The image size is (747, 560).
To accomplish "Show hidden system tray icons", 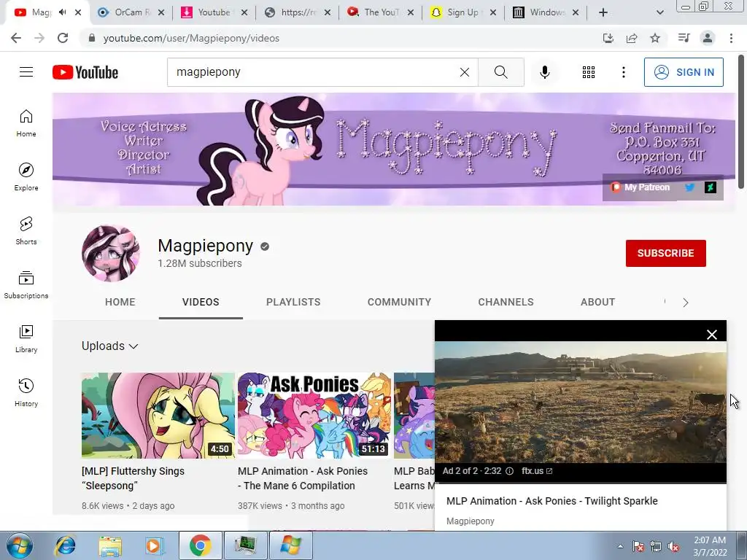I will point(620,546).
